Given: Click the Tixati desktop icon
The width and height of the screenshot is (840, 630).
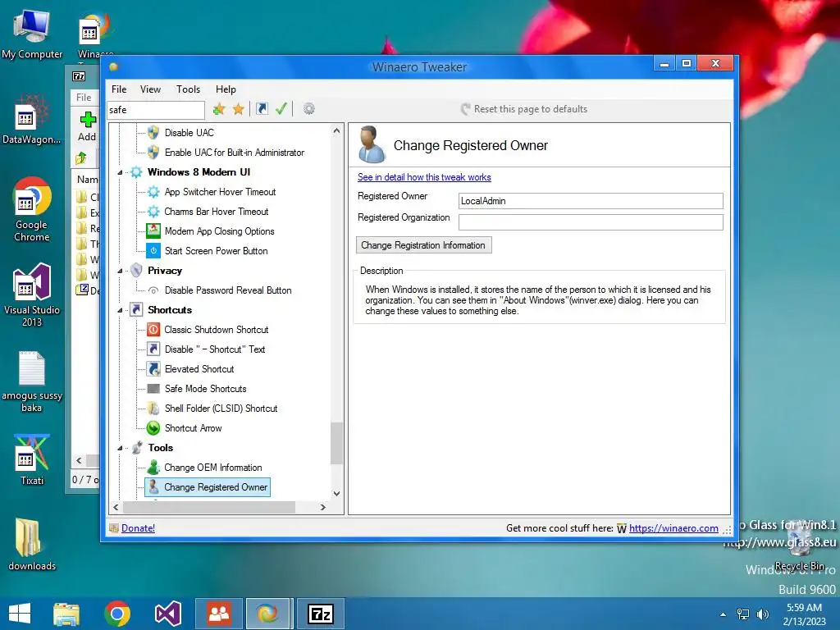Looking at the screenshot, I should click(32, 459).
